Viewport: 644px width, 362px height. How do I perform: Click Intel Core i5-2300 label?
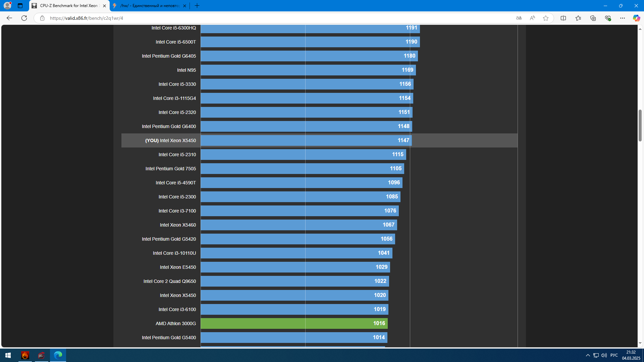(177, 197)
